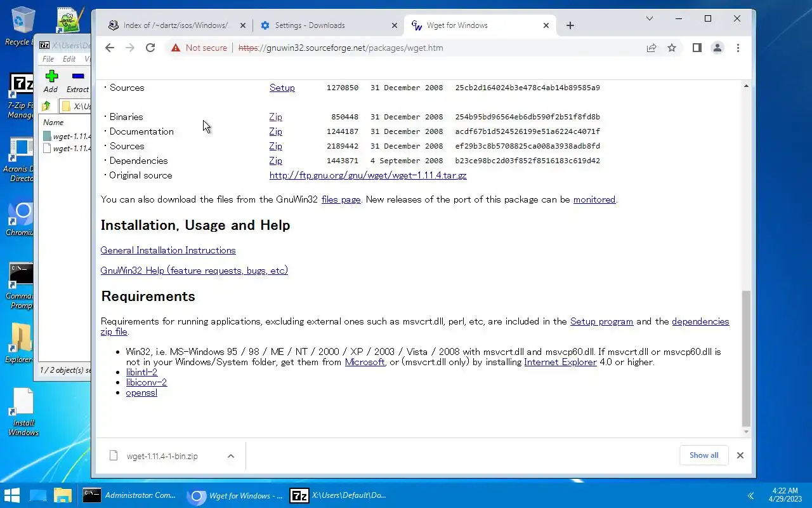Open Edit menu in 7-Zip window
Image resolution: width=812 pixels, height=508 pixels.
[x=69, y=59]
